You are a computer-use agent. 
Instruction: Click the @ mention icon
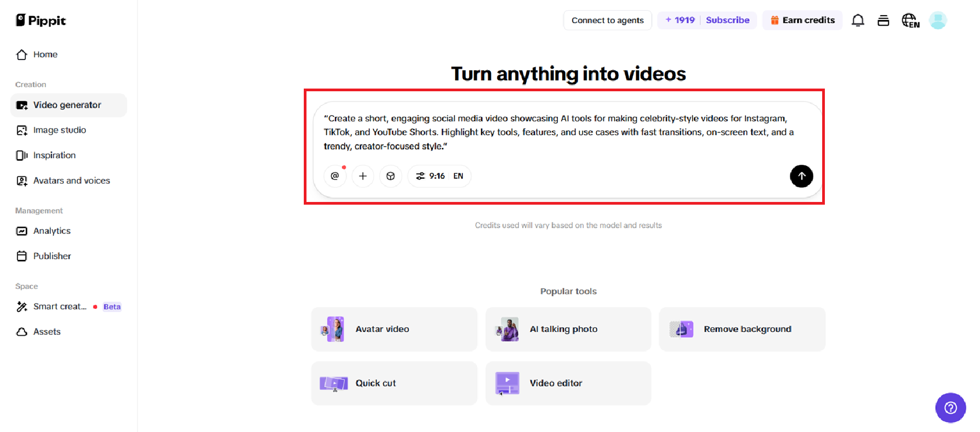pos(335,176)
